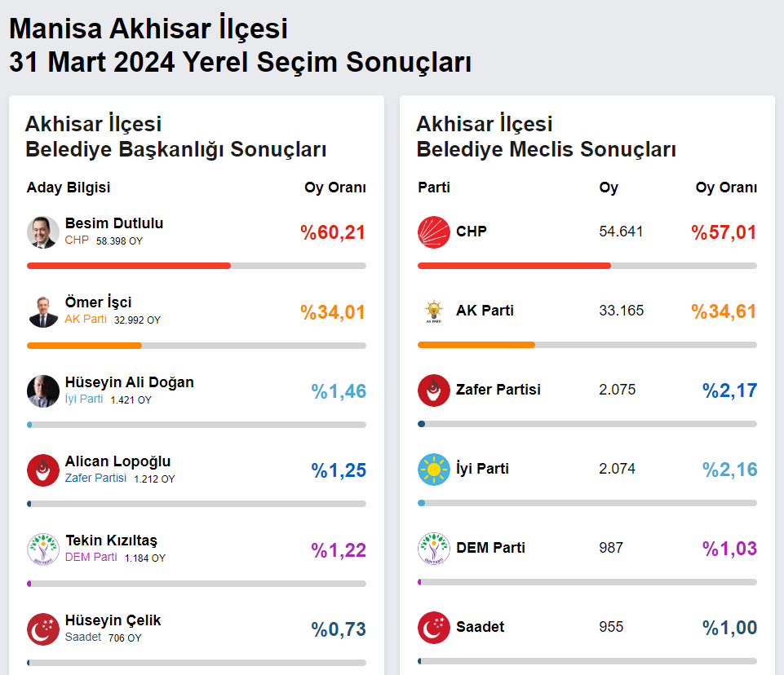Click DEM Parti logo in council results
784x675 pixels.
pyautogui.click(x=434, y=549)
